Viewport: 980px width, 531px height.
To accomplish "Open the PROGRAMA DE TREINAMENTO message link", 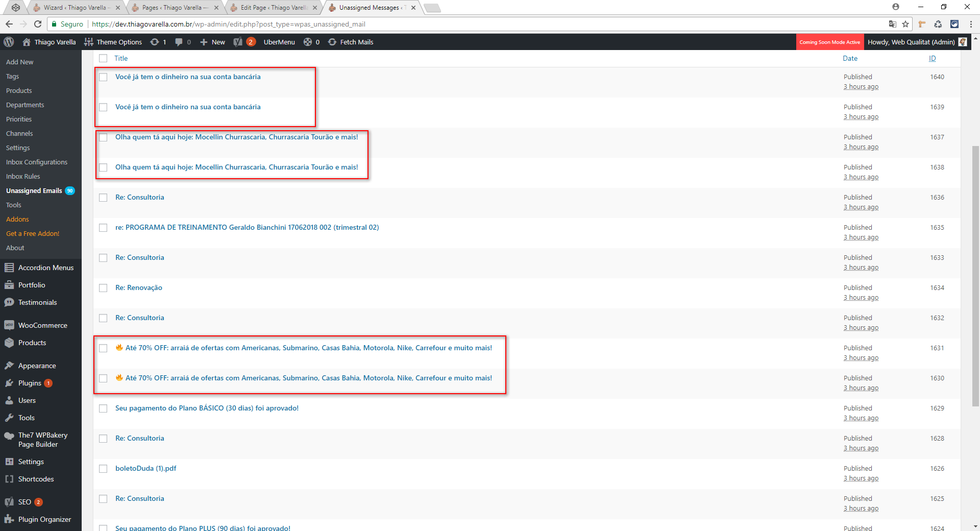I will coord(247,227).
